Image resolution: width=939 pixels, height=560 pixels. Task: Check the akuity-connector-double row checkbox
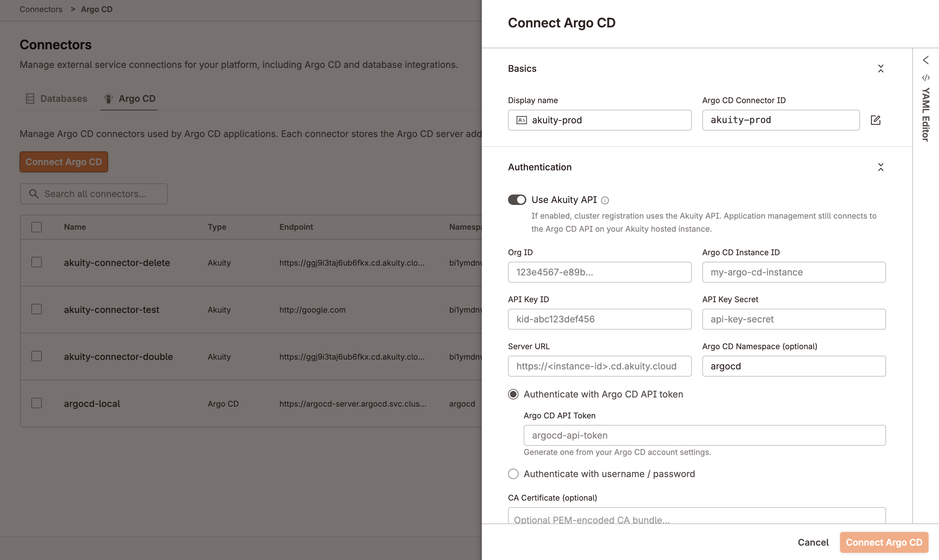(x=37, y=356)
